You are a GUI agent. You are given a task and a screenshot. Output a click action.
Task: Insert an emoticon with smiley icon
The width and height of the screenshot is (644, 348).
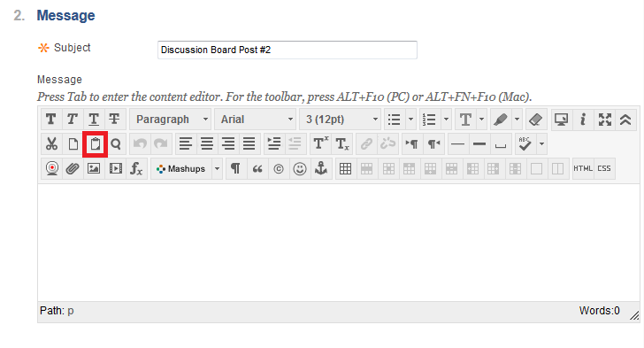tap(300, 168)
